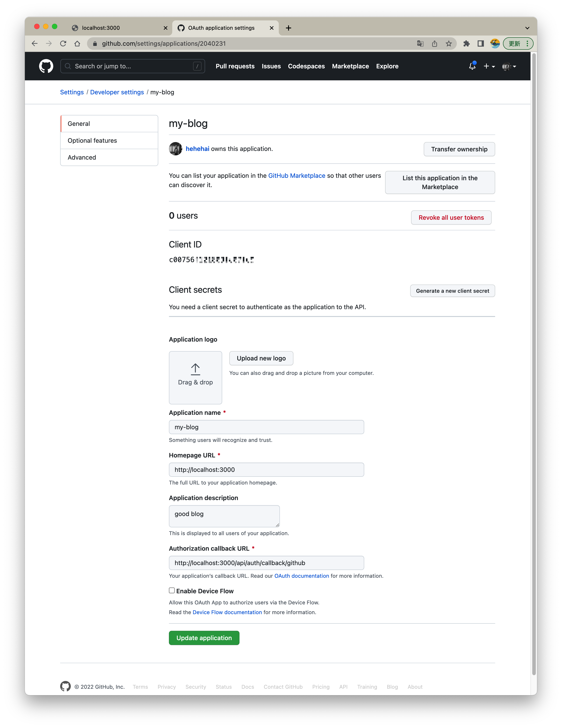562x728 pixels.
Task: Open Device Flow documentation link
Action: pos(227,612)
